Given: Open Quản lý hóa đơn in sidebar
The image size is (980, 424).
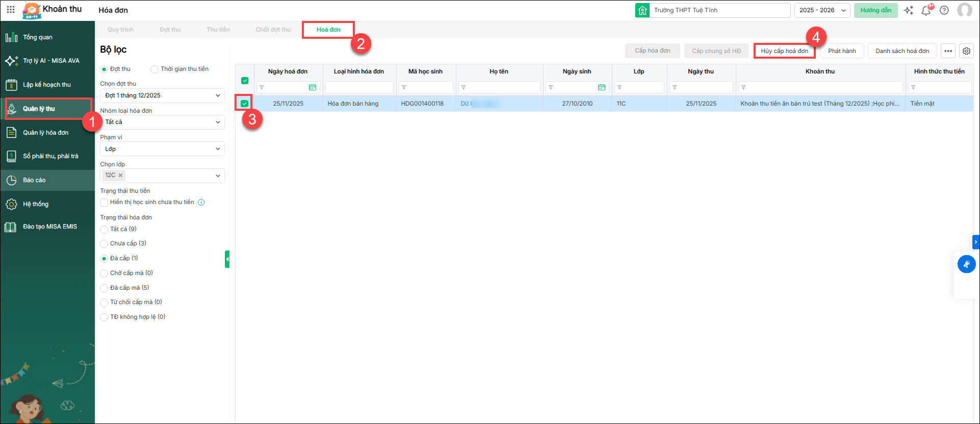Looking at the screenshot, I should pos(45,133).
